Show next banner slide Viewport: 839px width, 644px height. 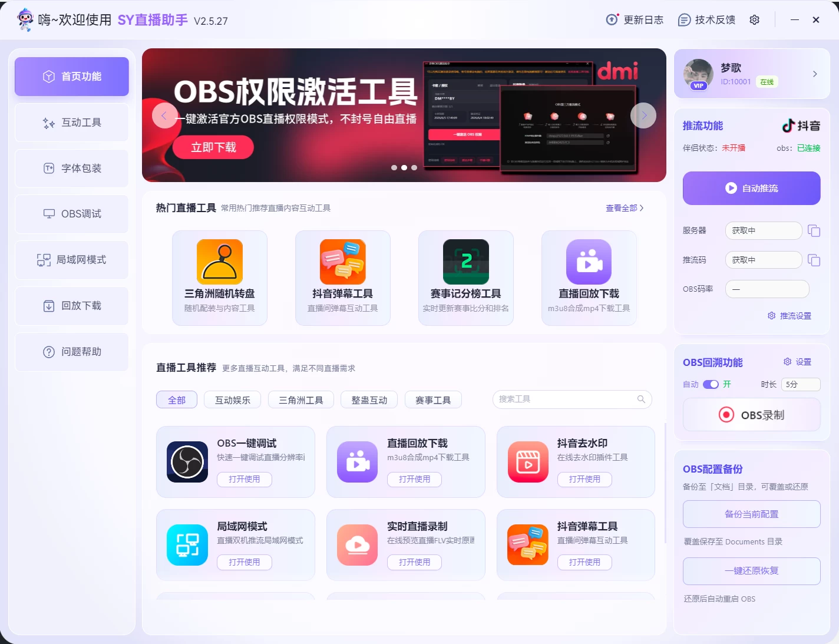click(643, 115)
